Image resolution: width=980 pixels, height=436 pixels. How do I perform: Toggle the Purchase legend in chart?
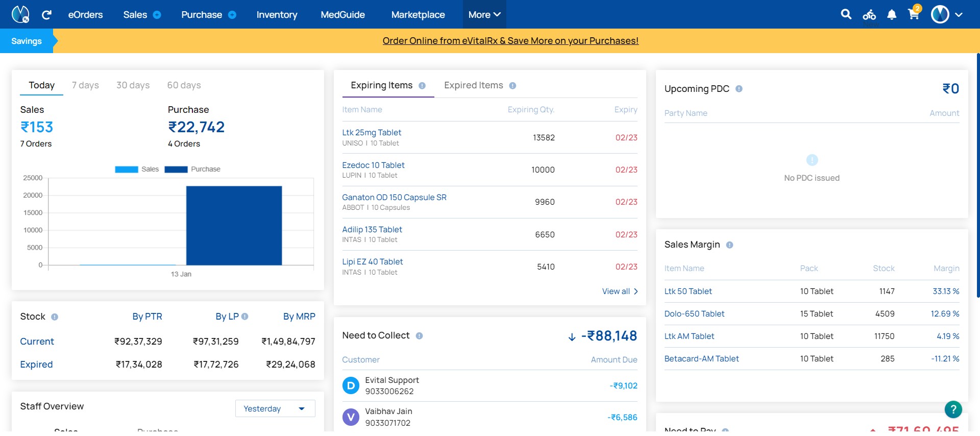(x=192, y=169)
